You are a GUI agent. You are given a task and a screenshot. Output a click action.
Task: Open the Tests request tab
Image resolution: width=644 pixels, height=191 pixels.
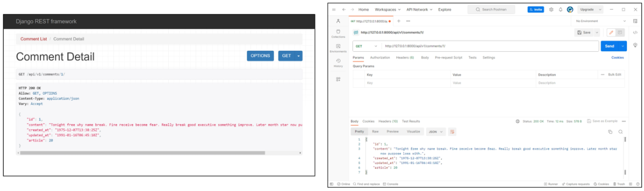click(x=472, y=58)
